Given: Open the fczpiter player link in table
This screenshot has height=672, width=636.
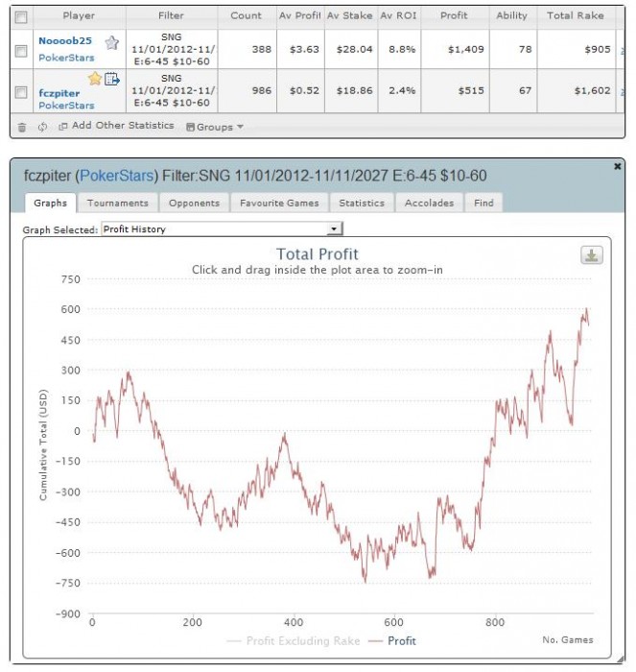Looking at the screenshot, I should [59, 93].
